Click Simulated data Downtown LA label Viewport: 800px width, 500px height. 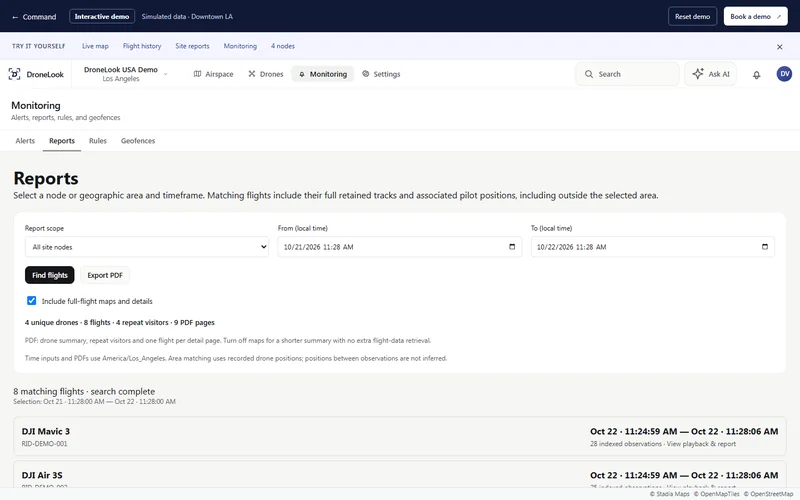tap(187, 16)
